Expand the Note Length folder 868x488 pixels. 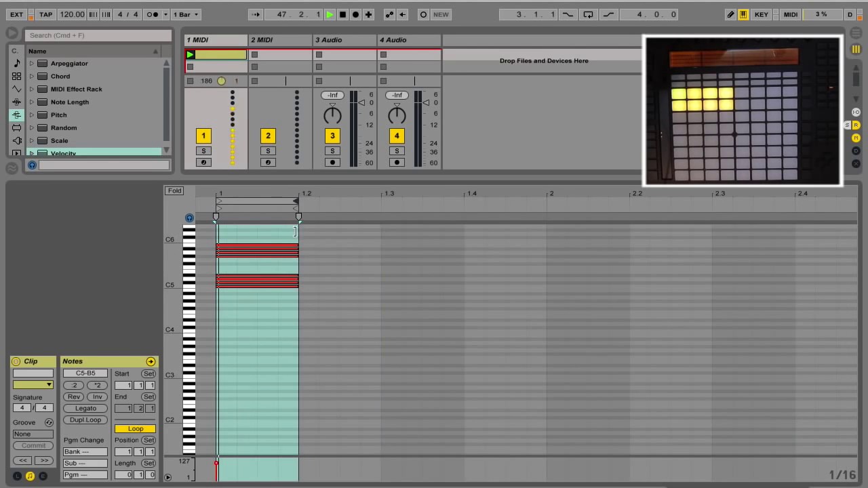(31, 102)
